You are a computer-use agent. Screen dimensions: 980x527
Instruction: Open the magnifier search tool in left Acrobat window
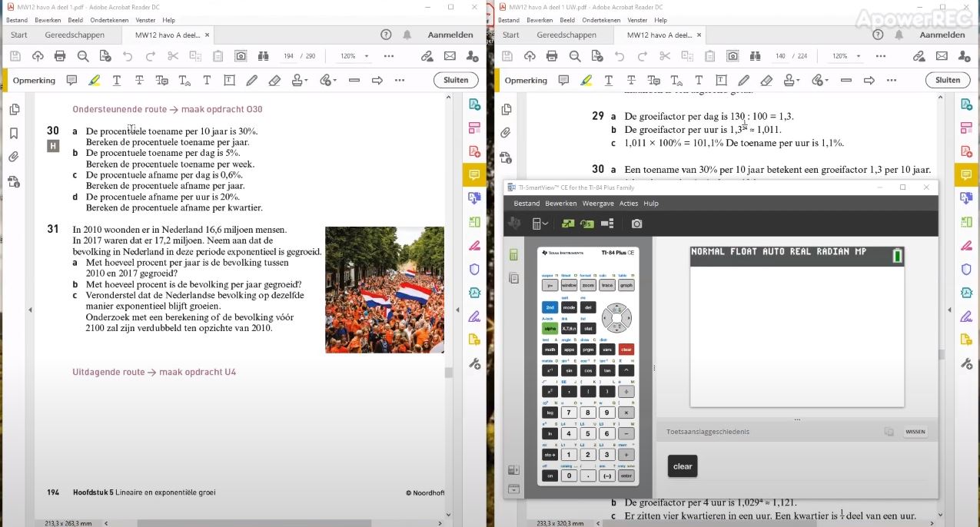tap(83, 56)
